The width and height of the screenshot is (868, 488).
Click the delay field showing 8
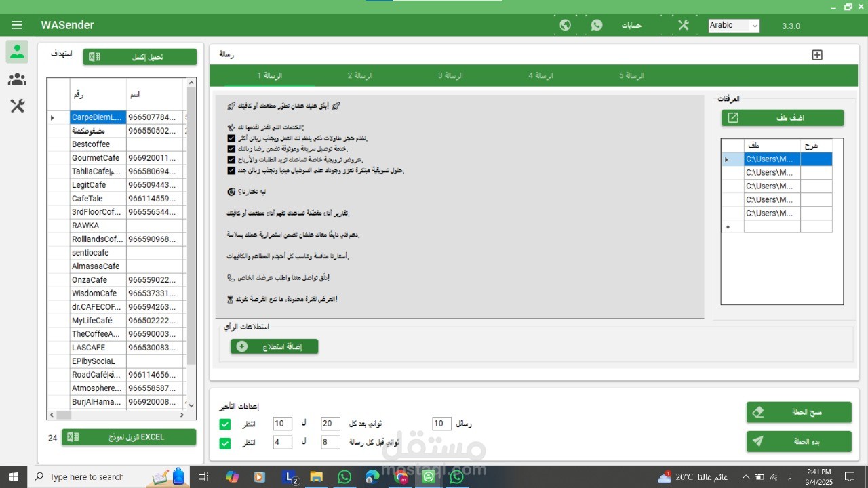pyautogui.click(x=330, y=443)
